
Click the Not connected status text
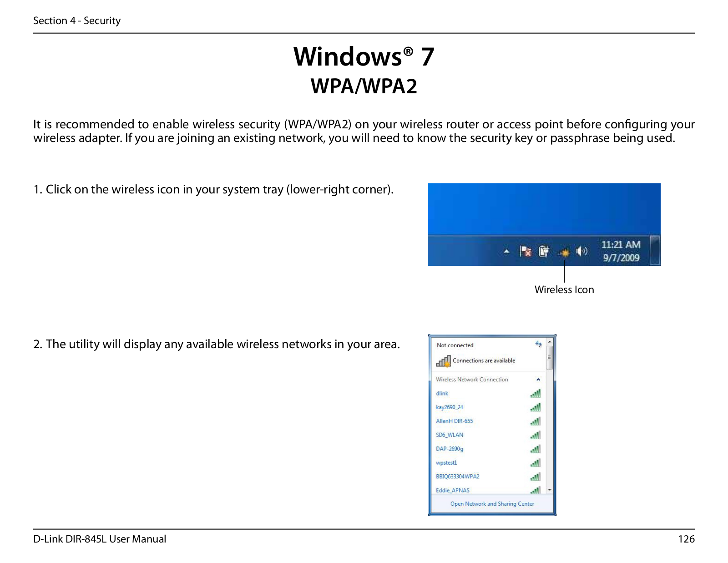pyautogui.click(x=455, y=345)
